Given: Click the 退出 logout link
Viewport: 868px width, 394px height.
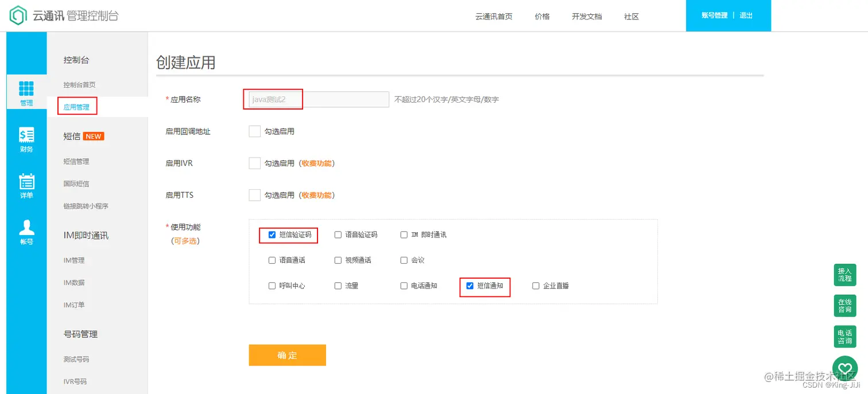Looking at the screenshot, I should click(746, 15).
